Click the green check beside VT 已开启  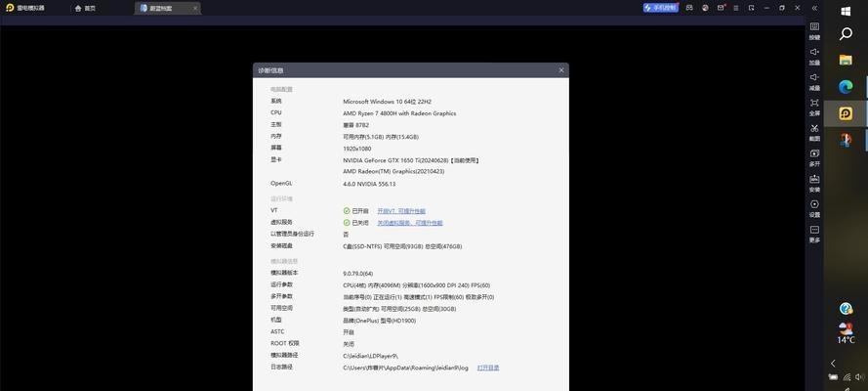click(347, 211)
